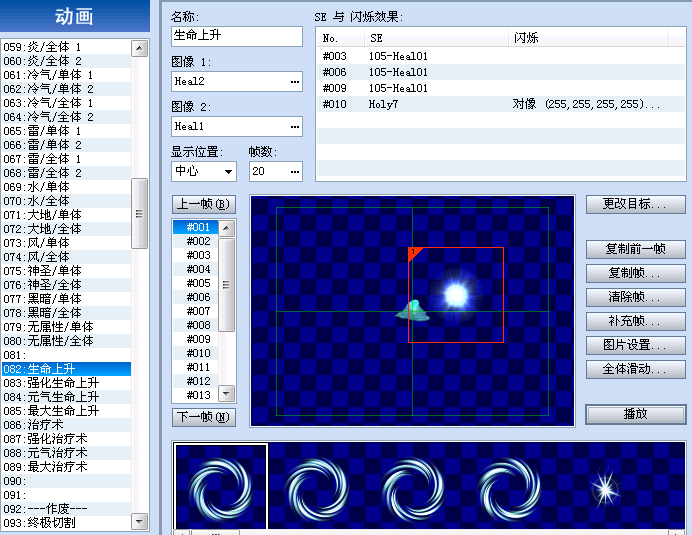Select fourth swirl cell in image strip
This screenshot has width=692, height=535.
[x=510, y=486]
